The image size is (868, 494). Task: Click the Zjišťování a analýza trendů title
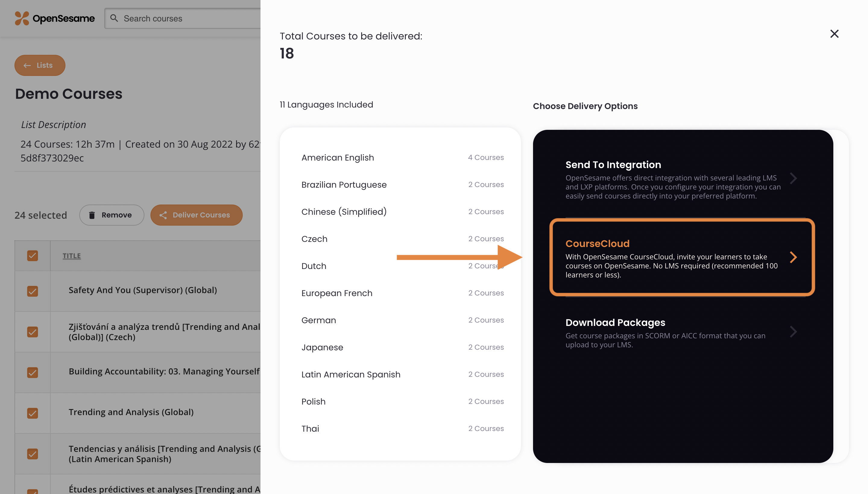click(x=164, y=332)
